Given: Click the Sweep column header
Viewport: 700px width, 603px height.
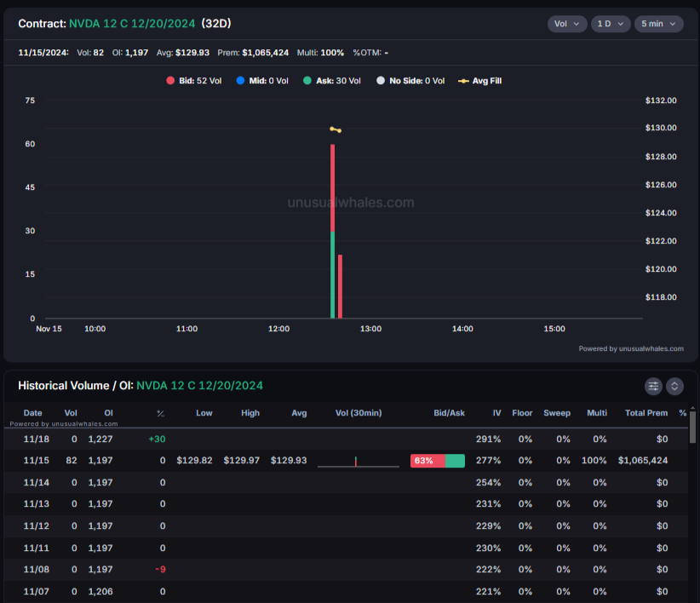Looking at the screenshot, I should pyautogui.click(x=557, y=413).
